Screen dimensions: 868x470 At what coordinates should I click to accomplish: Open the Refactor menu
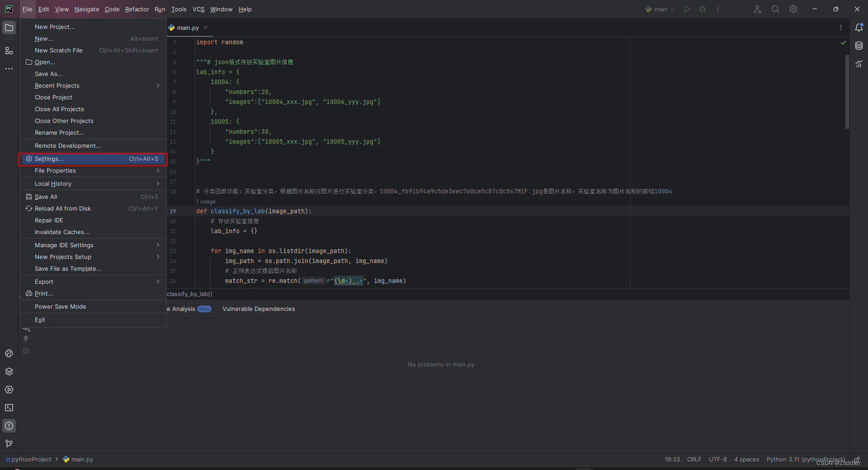(x=137, y=9)
